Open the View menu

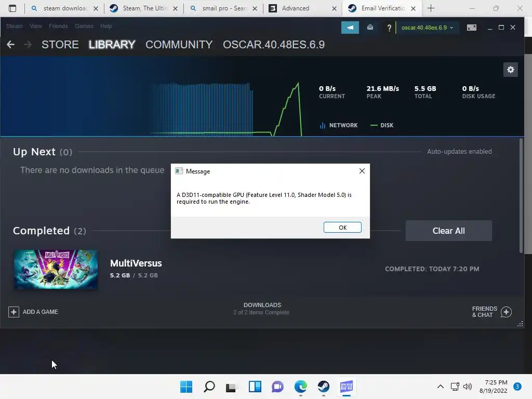[36, 26]
